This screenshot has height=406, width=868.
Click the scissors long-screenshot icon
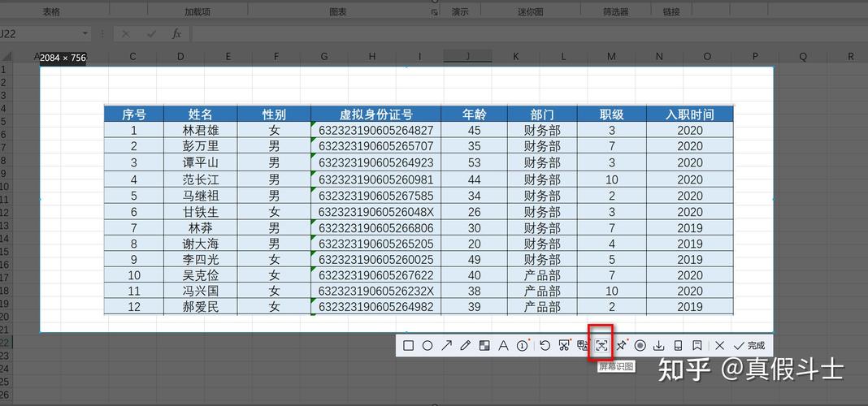tap(564, 346)
